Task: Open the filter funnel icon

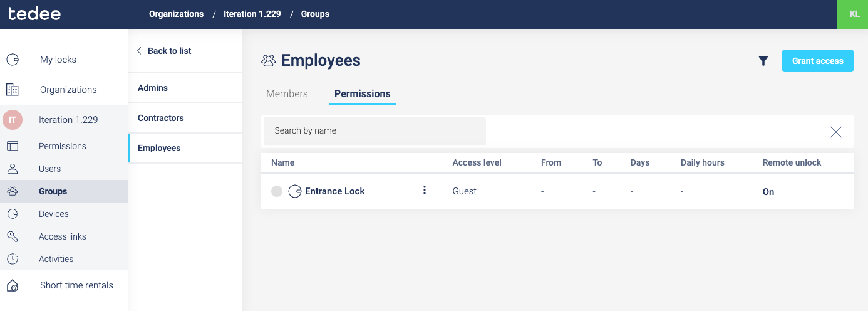Action: click(x=763, y=61)
